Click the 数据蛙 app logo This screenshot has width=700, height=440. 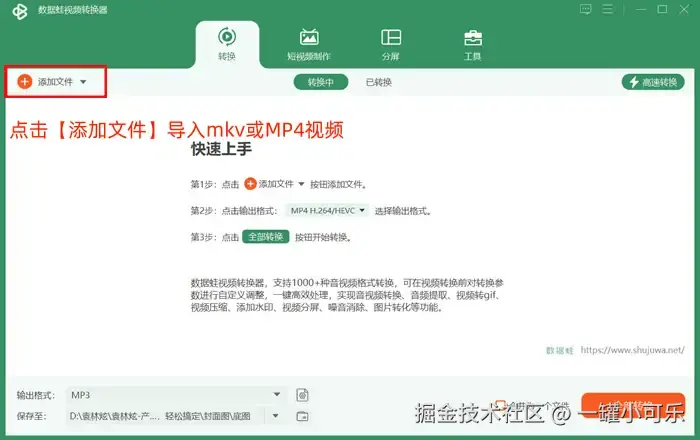pos(20,11)
